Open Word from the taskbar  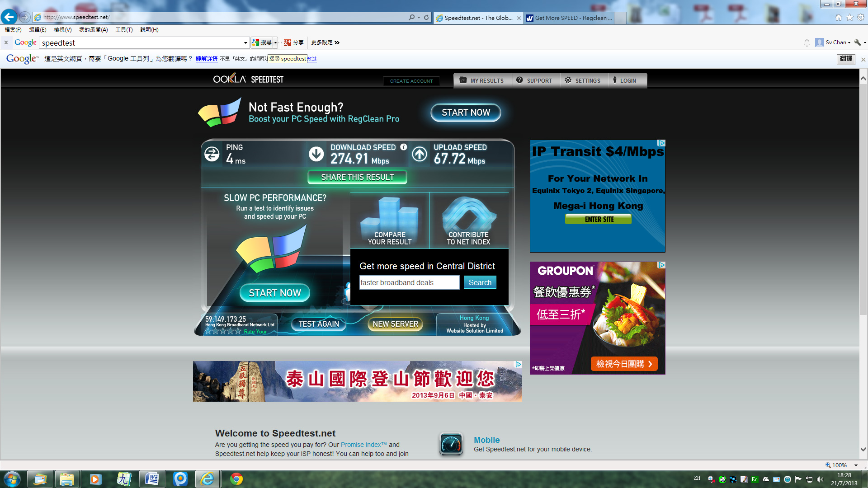pyautogui.click(x=152, y=479)
